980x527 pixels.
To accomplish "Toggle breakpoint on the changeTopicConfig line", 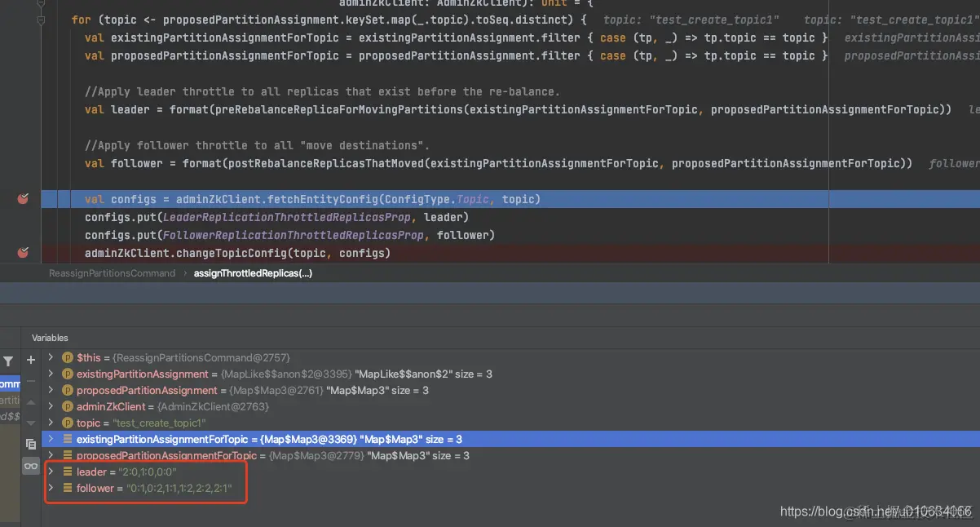I will pyautogui.click(x=23, y=253).
